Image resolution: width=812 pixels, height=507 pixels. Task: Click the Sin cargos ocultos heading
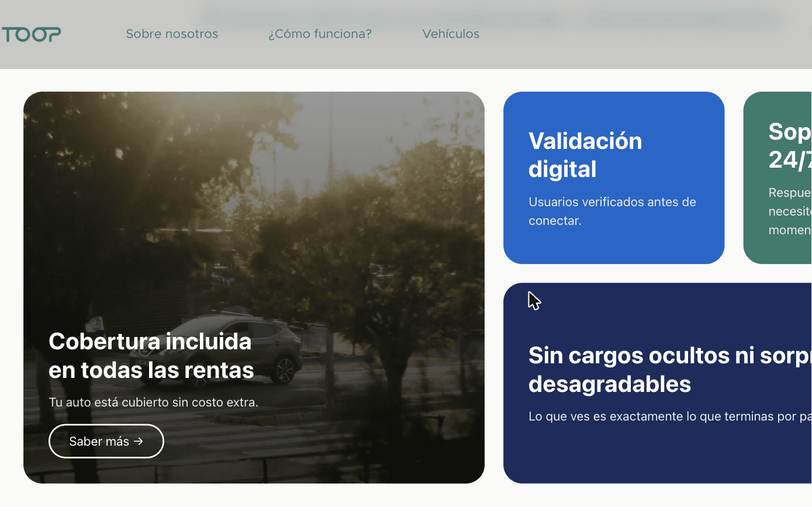tap(670, 369)
